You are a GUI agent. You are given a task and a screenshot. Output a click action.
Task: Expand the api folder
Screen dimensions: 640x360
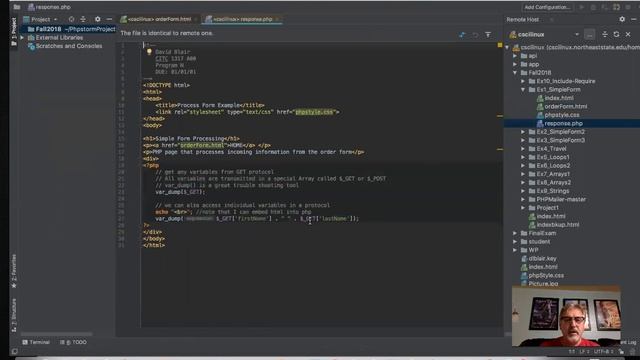pos(515,56)
